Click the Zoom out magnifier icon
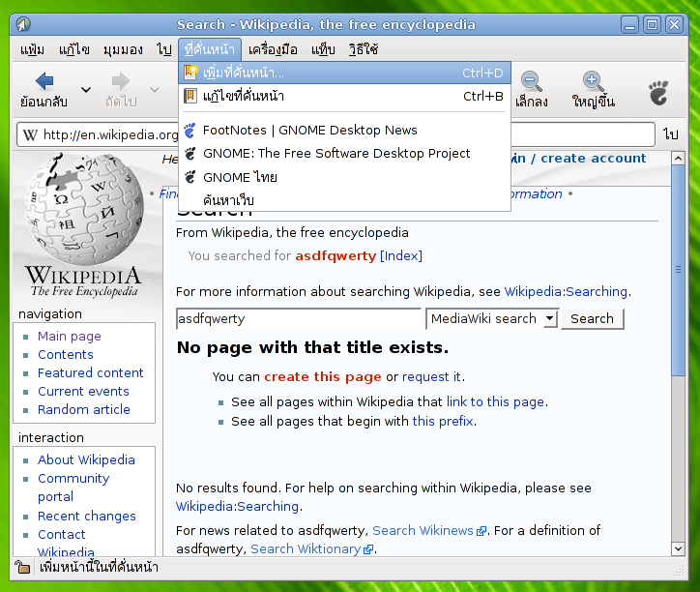The image size is (700, 592). [x=531, y=81]
